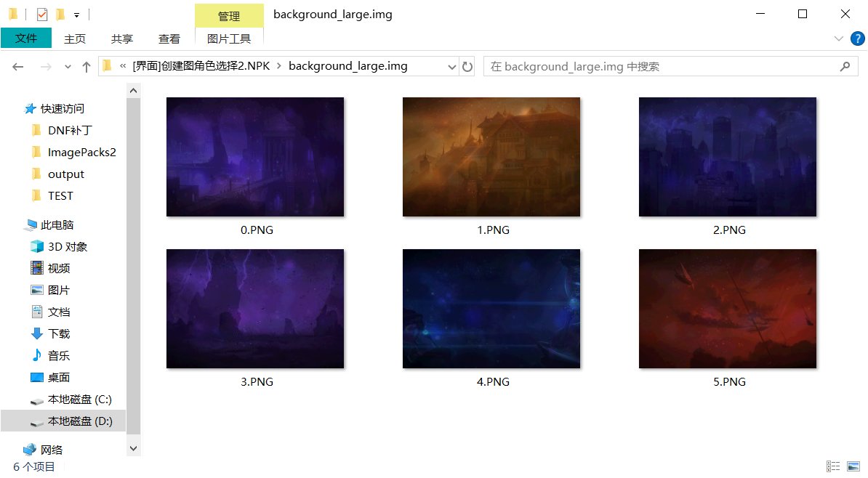Switch to the 共享 ribbon tab

point(122,39)
